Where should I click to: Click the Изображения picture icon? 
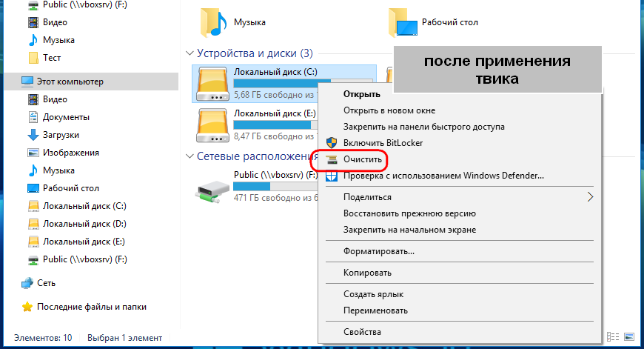(33, 153)
